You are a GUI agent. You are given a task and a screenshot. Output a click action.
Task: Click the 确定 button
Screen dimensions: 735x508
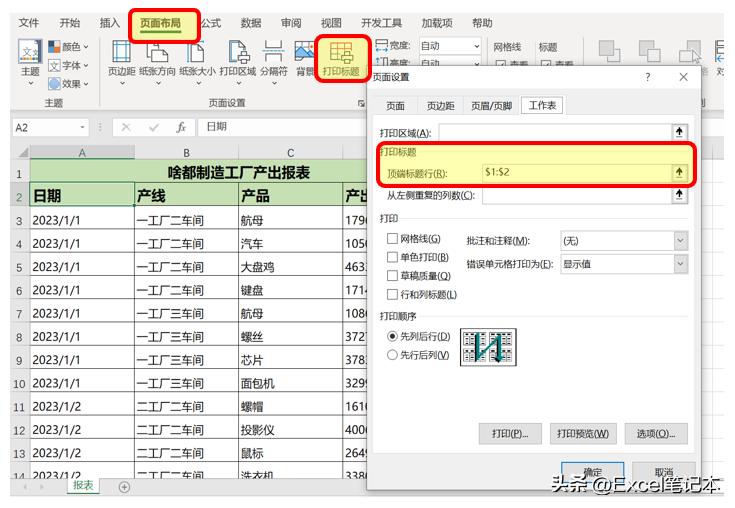point(592,471)
